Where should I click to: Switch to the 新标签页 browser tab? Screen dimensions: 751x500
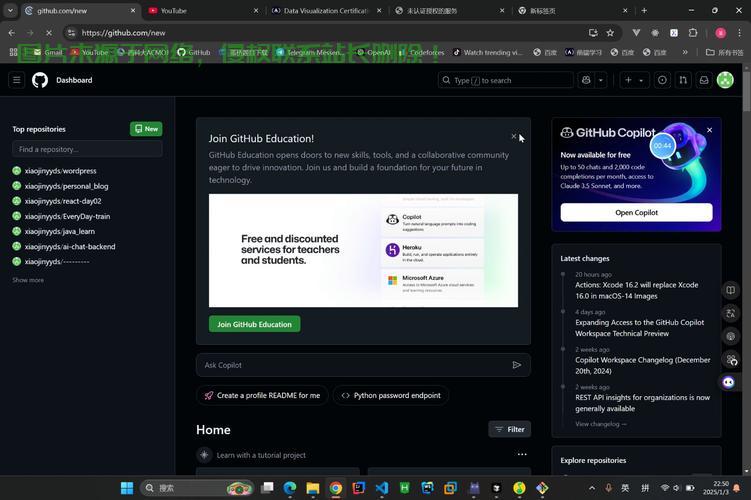pos(572,11)
